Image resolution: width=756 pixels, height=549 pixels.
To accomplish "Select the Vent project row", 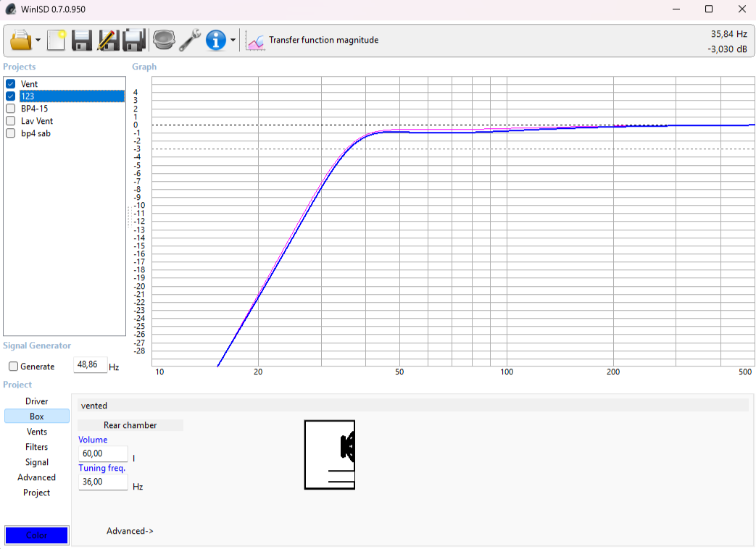I will click(72, 84).
